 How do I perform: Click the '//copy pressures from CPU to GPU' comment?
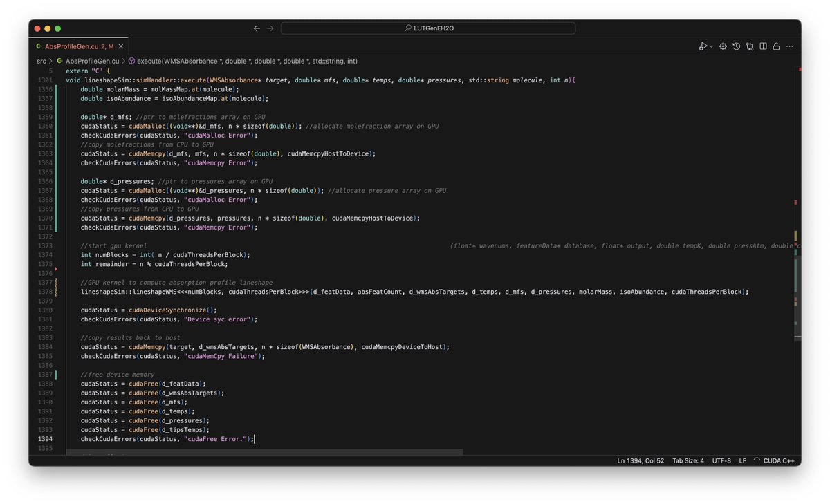tap(139, 209)
